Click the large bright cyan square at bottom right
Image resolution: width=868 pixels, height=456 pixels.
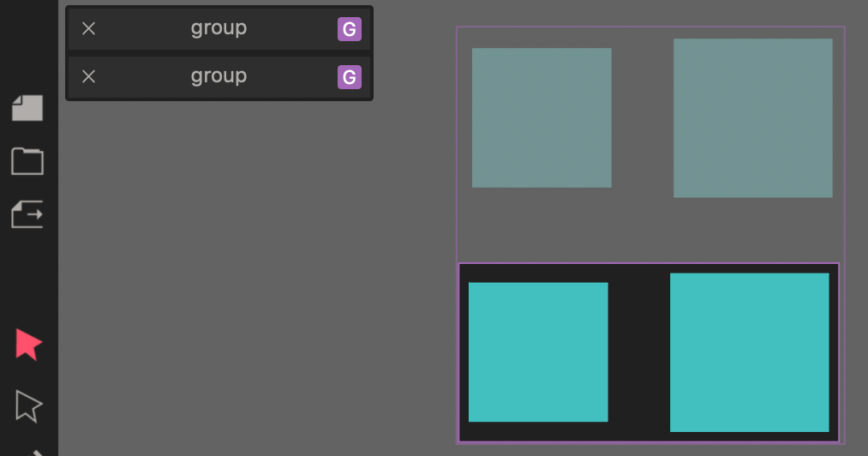(x=749, y=352)
